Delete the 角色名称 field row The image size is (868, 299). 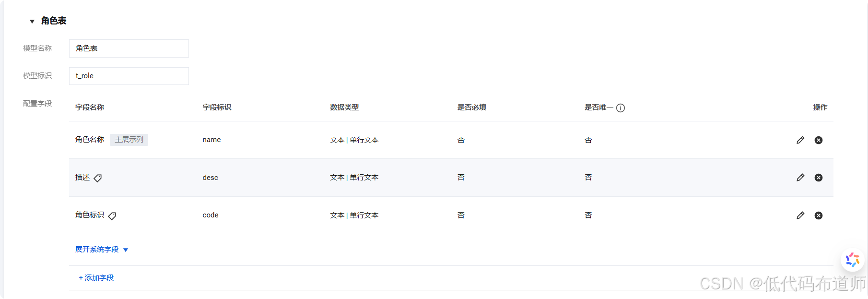pyautogui.click(x=819, y=140)
